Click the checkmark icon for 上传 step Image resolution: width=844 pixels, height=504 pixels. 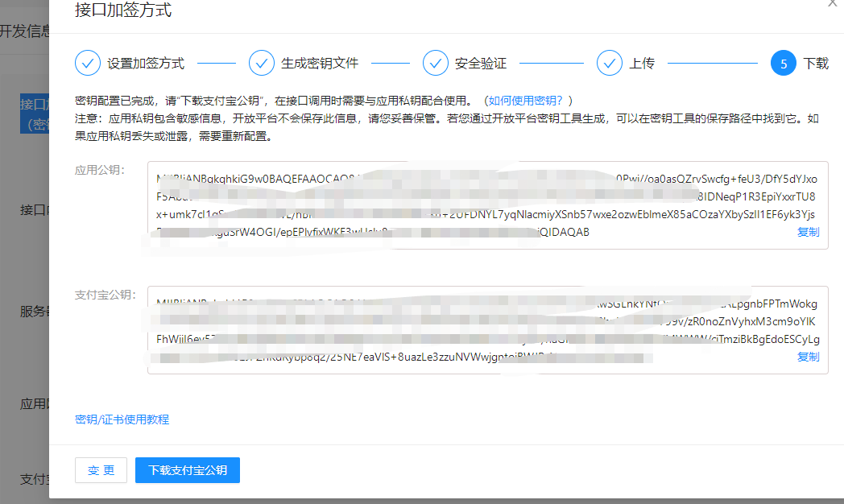pyautogui.click(x=609, y=63)
